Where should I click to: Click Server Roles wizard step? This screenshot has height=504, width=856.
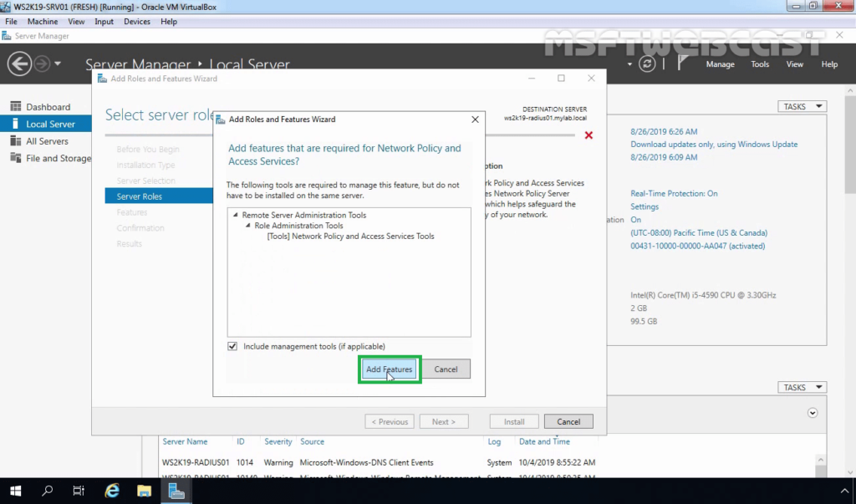159,196
